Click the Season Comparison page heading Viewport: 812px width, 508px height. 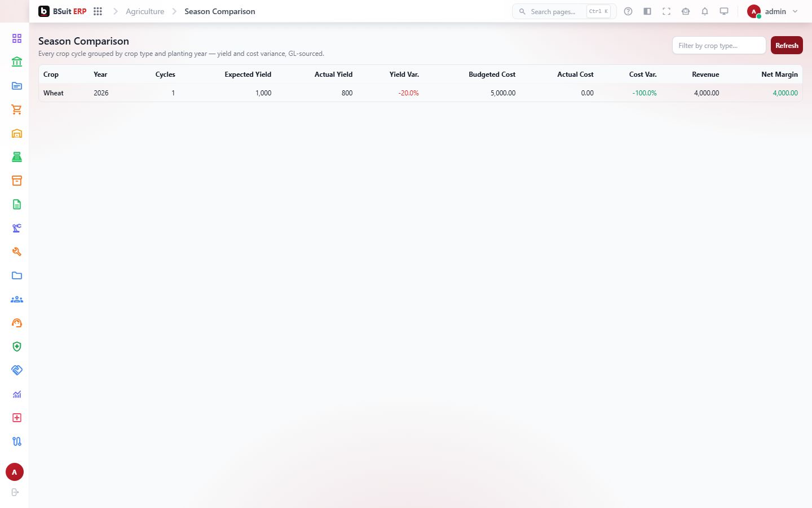[83, 41]
